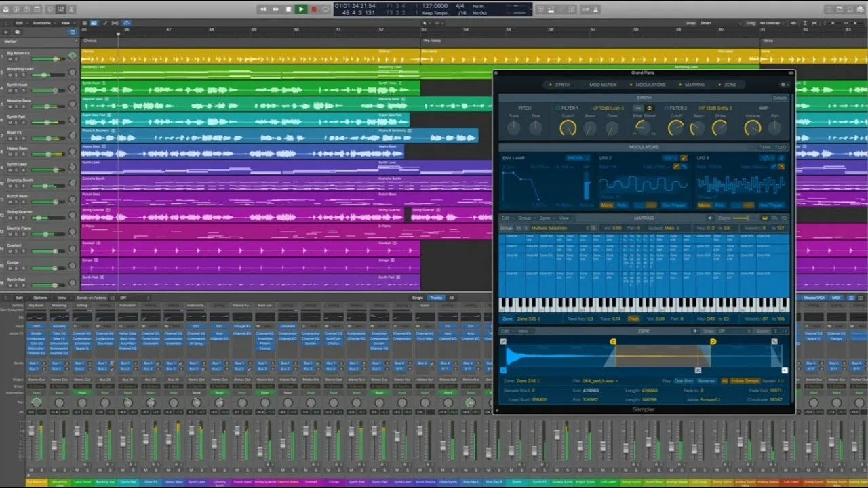Click the Flex mode icon in the tracks toolbar
This screenshot has width=868, height=488.
[x=105, y=22]
